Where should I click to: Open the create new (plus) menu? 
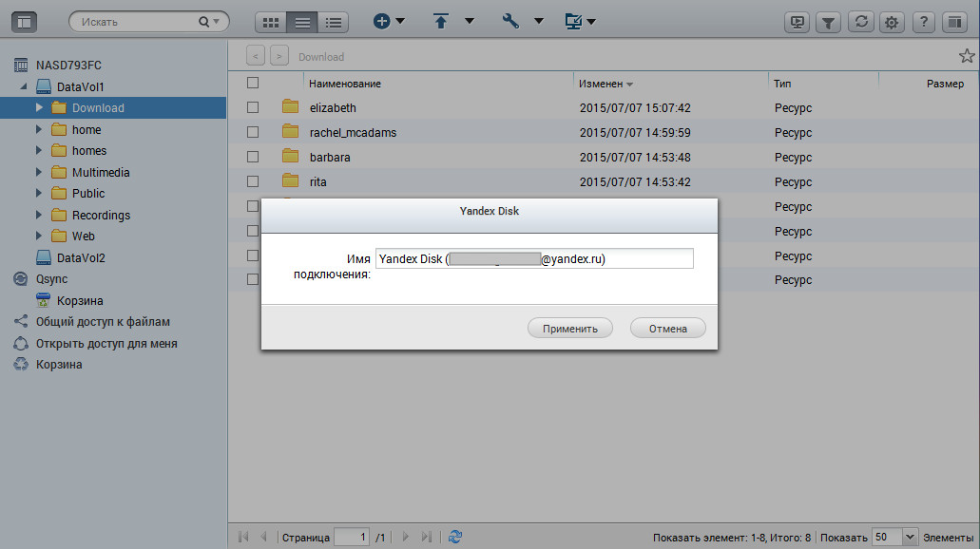tap(389, 22)
